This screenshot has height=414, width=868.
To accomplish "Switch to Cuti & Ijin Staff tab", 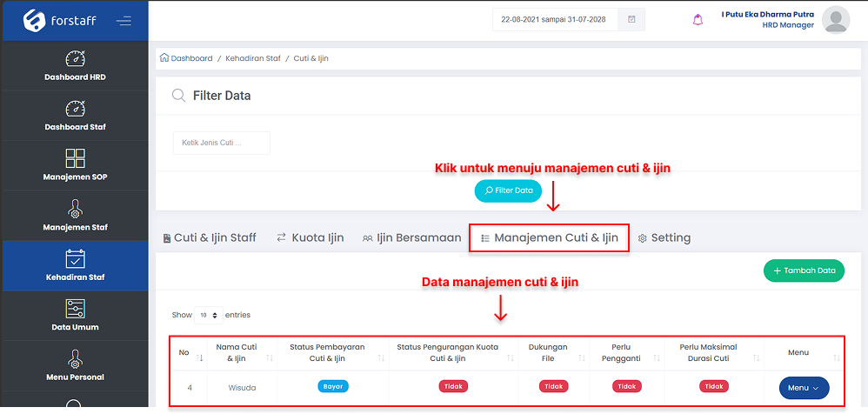I will (x=210, y=238).
